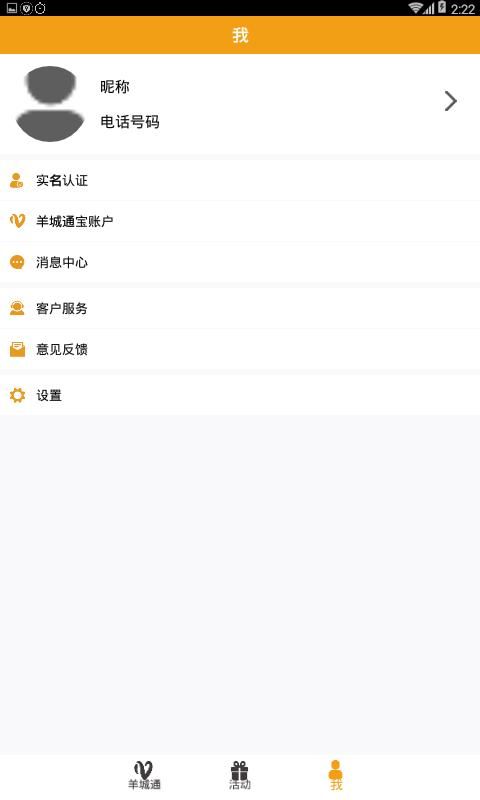Open 羊城通宝账户 account page
480x800 pixels.
(x=240, y=221)
